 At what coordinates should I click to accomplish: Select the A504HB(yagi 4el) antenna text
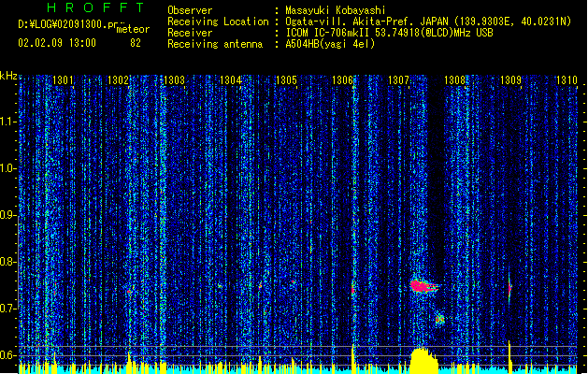[x=330, y=44]
